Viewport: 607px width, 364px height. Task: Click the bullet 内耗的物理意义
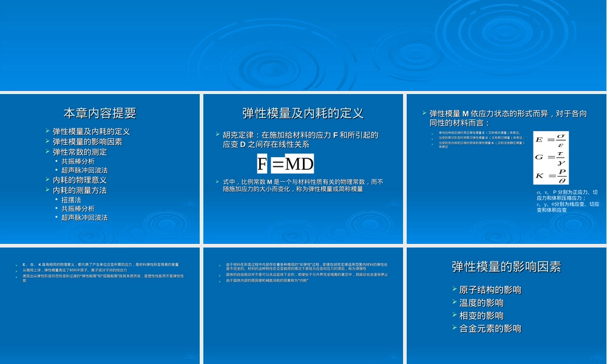80,180
